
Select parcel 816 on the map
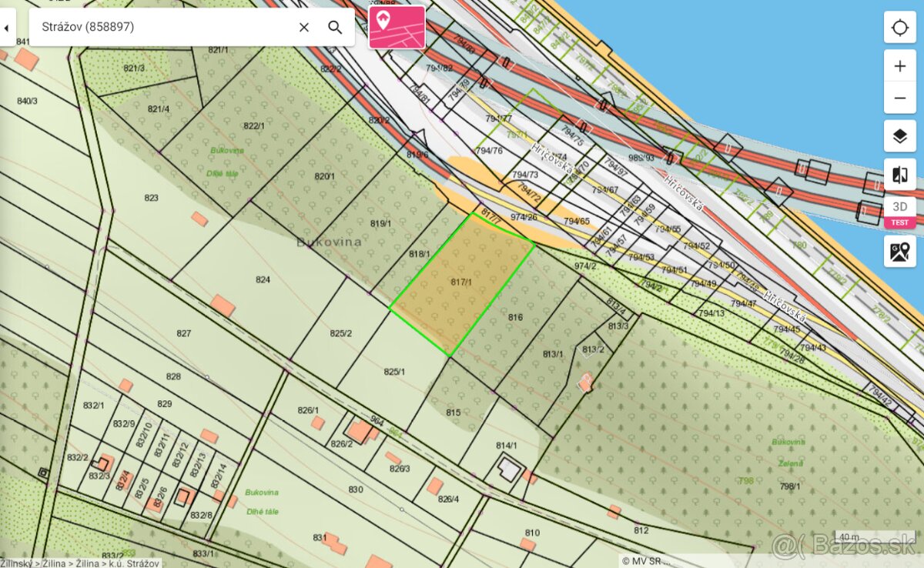pyautogui.click(x=515, y=317)
